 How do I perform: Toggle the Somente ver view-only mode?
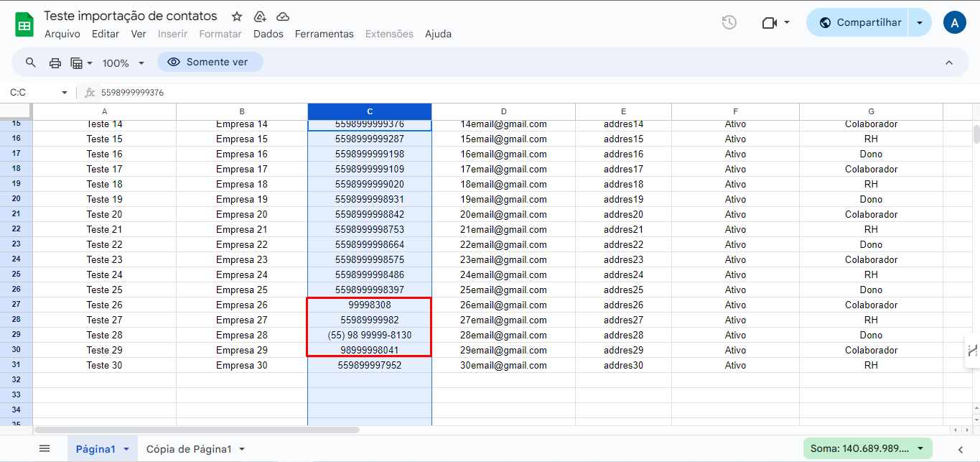click(x=210, y=63)
